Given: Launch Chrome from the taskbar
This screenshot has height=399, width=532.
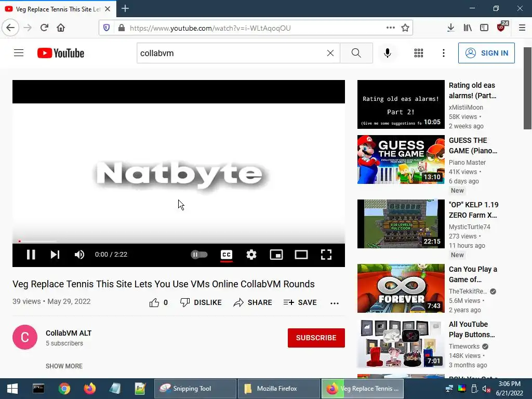Looking at the screenshot, I should (64, 389).
